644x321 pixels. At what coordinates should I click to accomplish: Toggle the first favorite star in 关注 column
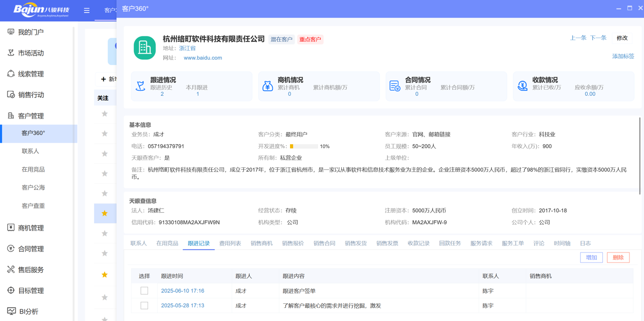(x=105, y=114)
